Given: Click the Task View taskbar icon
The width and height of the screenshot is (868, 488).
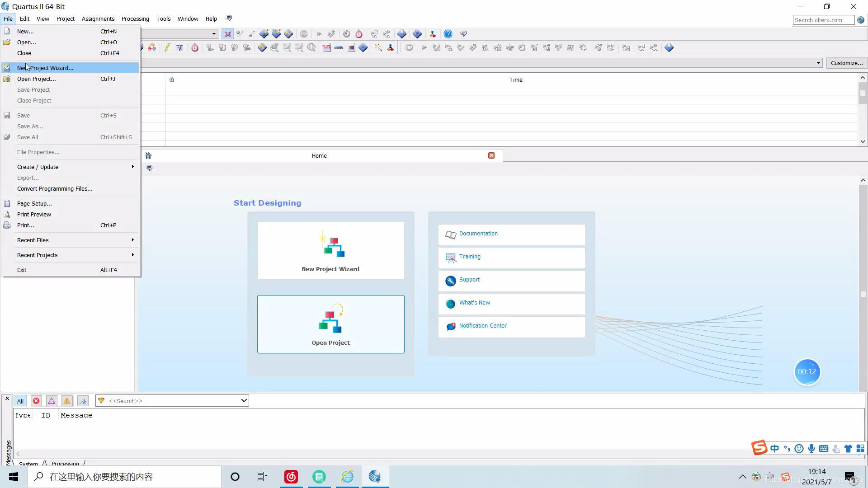Looking at the screenshot, I should [x=262, y=477].
